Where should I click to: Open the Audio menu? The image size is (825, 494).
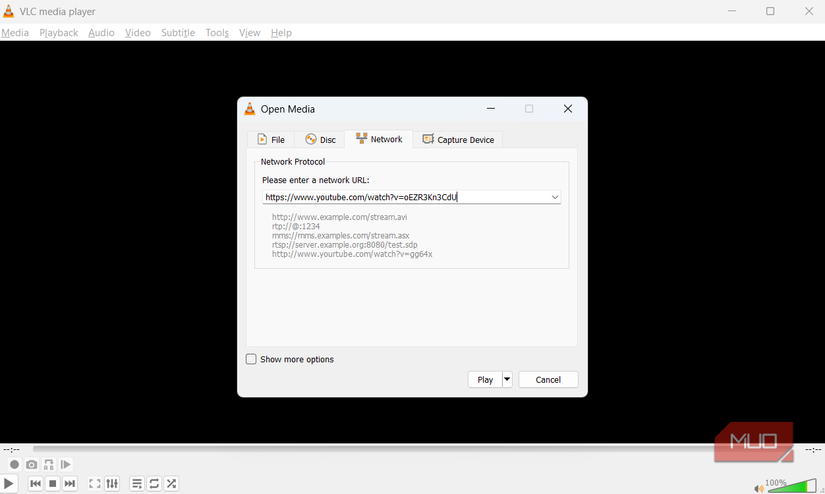click(101, 33)
